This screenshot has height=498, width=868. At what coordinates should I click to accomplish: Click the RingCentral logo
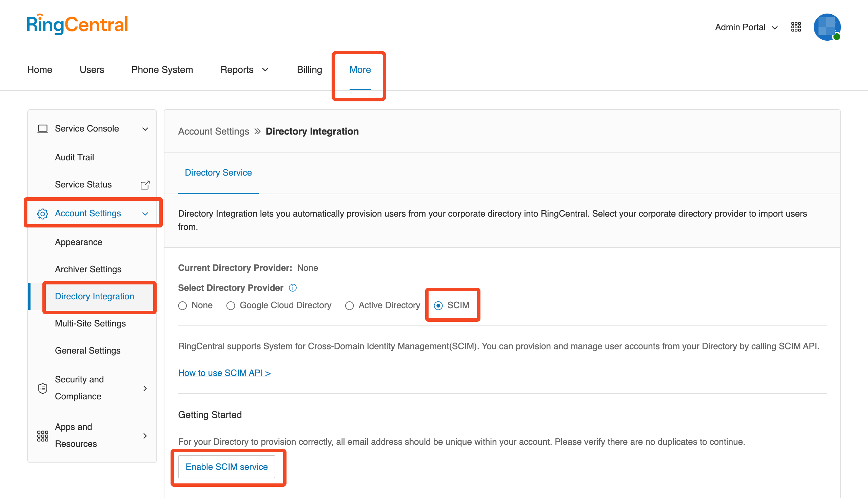tap(77, 24)
